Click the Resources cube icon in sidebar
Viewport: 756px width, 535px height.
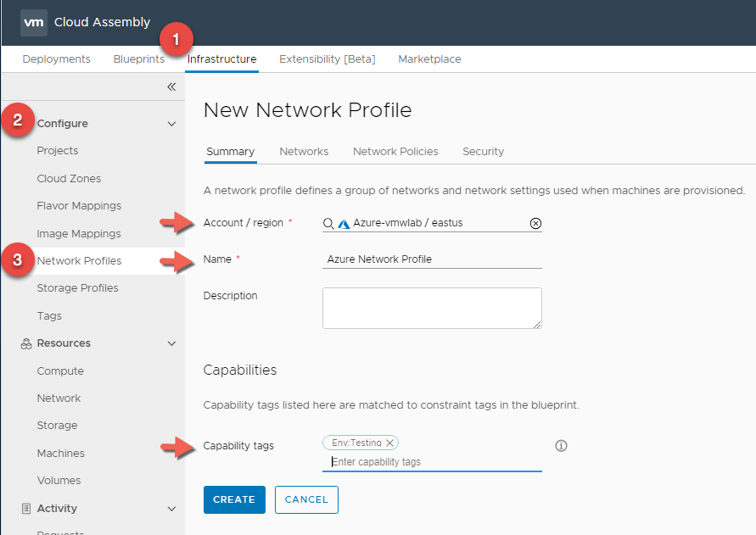tap(25, 343)
